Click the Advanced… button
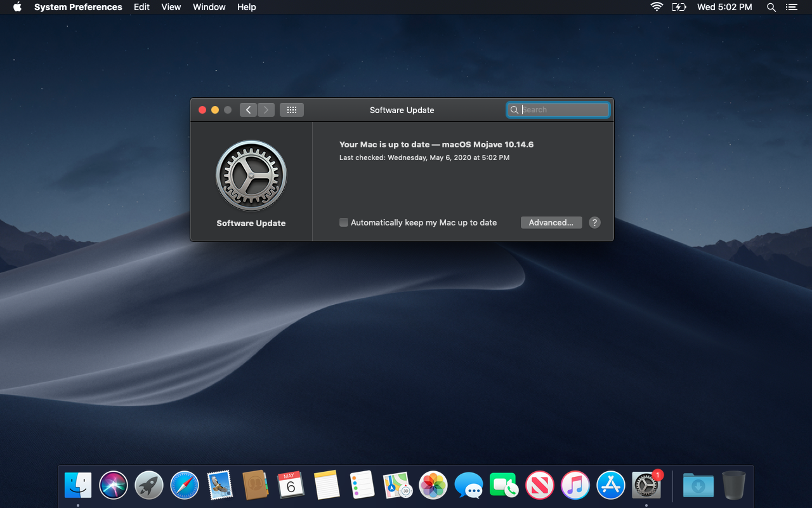This screenshot has width=812, height=508. 551,222
